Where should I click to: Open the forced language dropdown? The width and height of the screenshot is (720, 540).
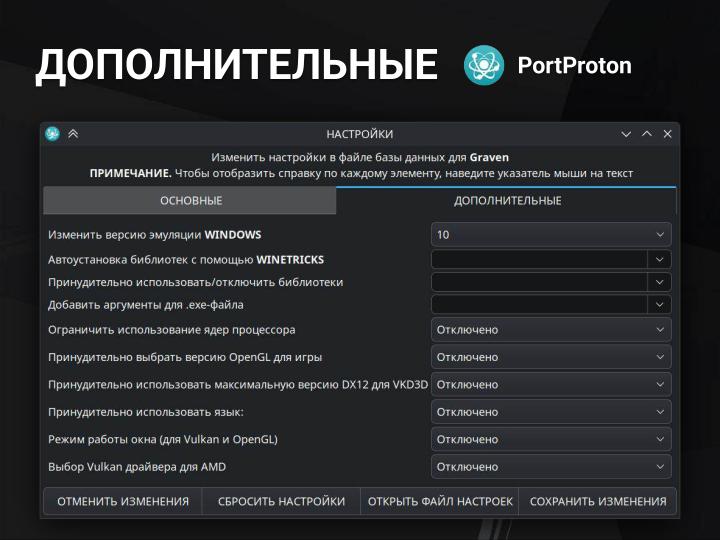point(551,412)
